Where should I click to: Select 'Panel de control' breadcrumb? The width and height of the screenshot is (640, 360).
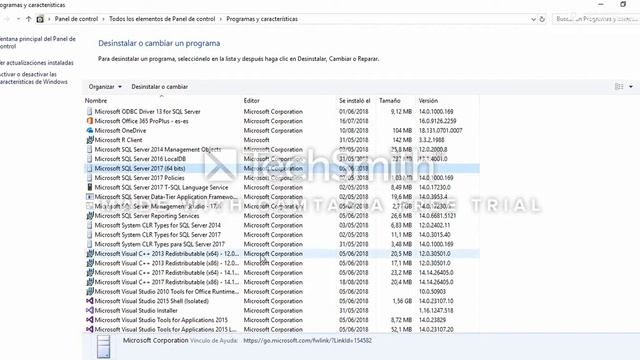[76, 19]
